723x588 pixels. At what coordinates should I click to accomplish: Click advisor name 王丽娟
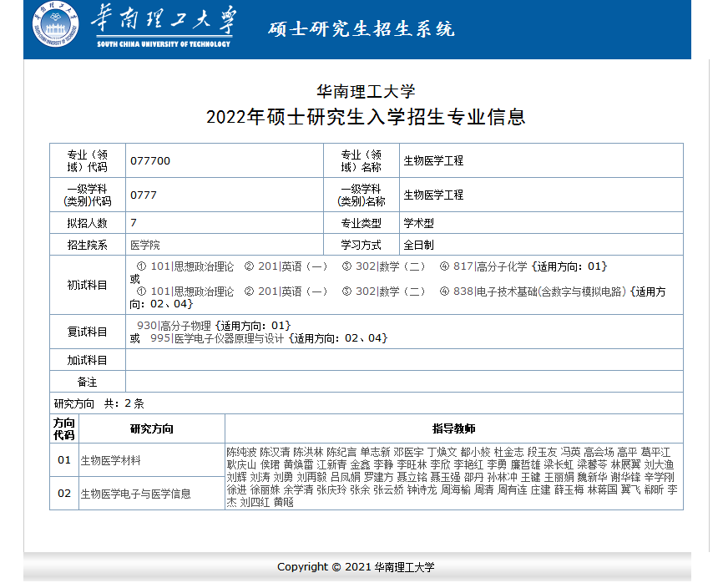click(x=559, y=477)
